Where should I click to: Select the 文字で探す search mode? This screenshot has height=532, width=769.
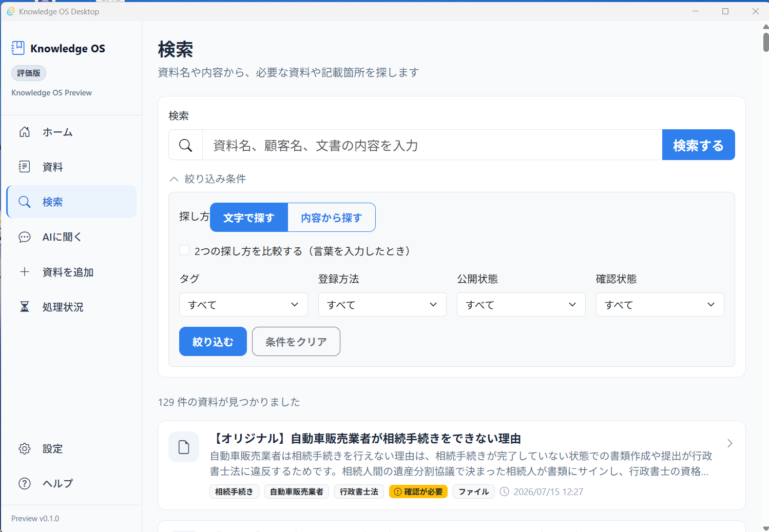(x=249, y=218)
